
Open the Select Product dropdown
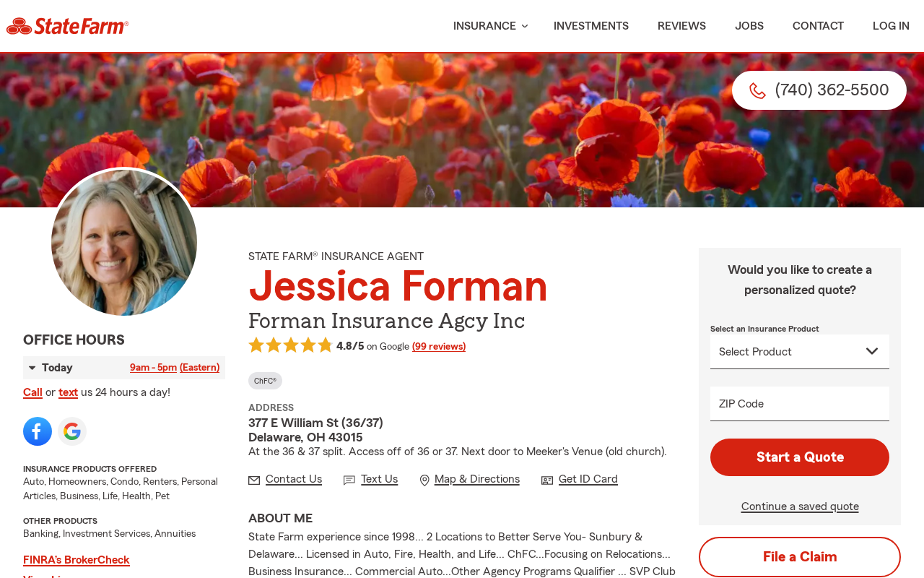click(800, 352)
